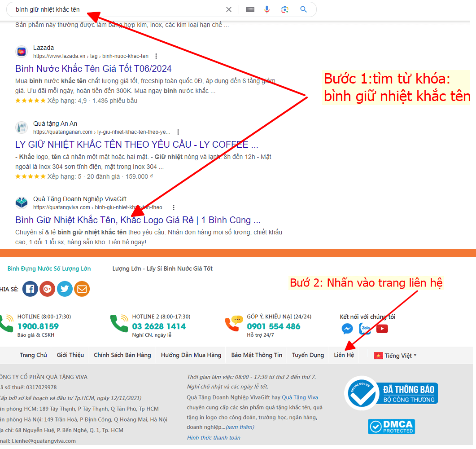
Task: Share page via Facebook icon
Action: (30, 289)
